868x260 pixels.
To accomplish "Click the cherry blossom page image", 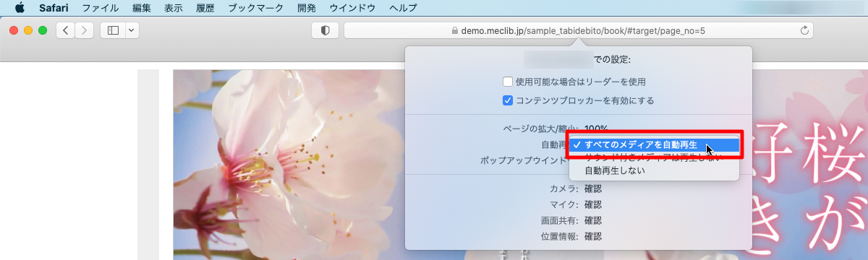I will click(x=289, y=165).
